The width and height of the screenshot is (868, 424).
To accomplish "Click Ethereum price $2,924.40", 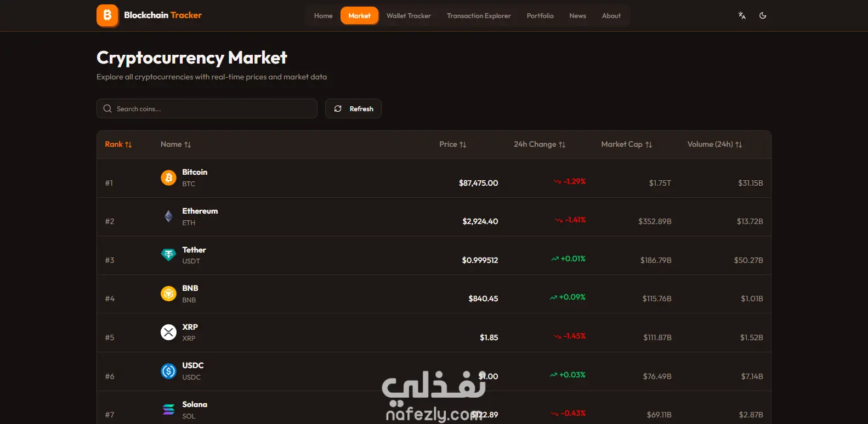I will 480,221.
